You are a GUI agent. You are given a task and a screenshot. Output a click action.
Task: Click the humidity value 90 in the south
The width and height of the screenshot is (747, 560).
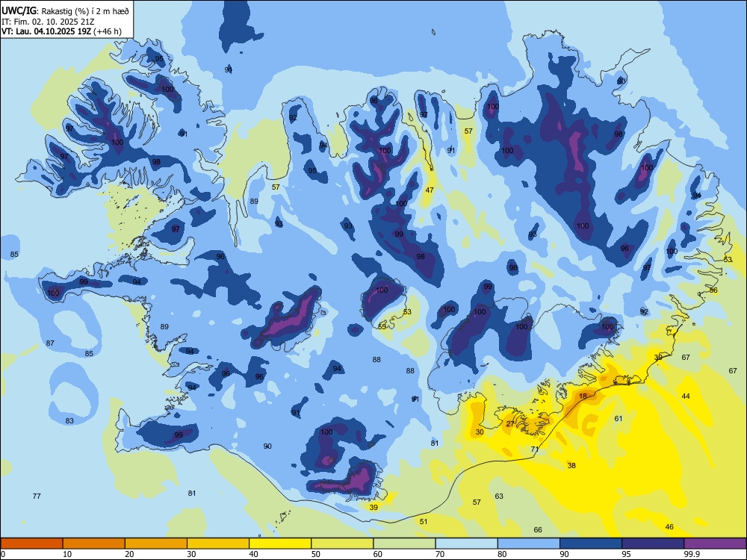pos(267,447)
